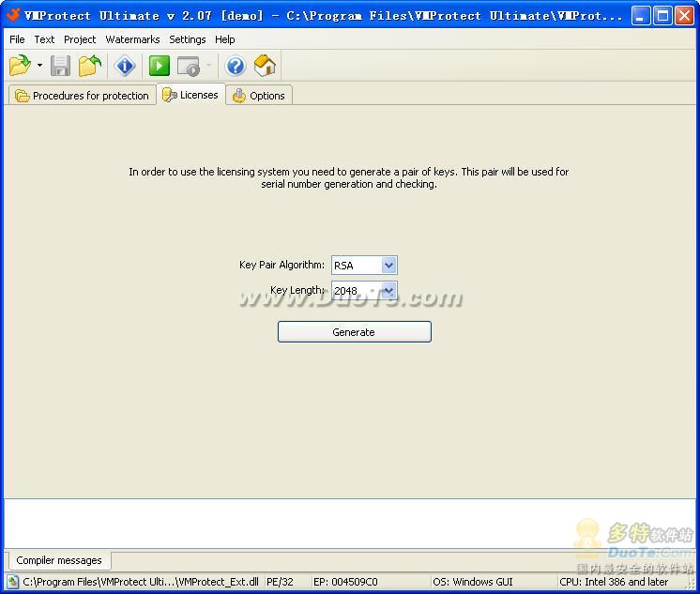
Task: Click the VMProtect title bar app icon
Action: [x=13, y=15]
